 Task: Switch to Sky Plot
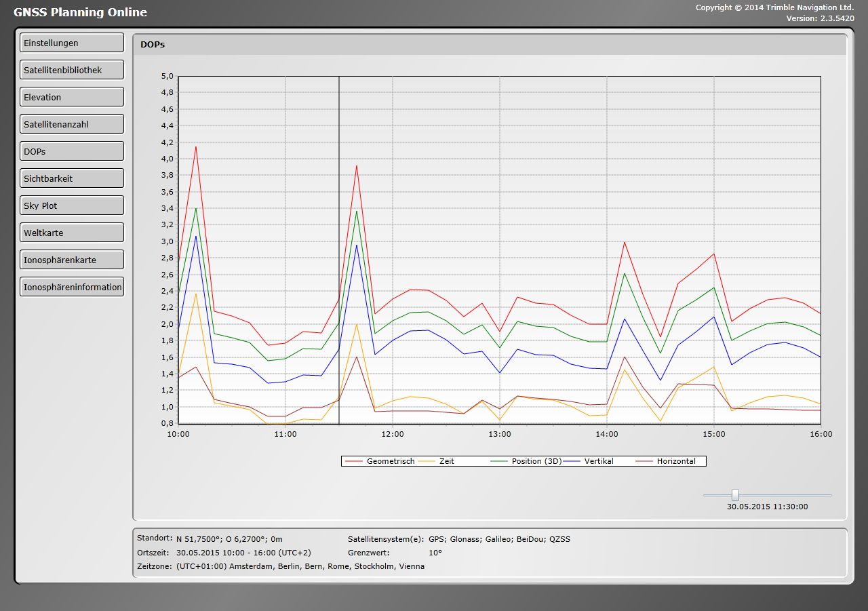click(71, 205)
